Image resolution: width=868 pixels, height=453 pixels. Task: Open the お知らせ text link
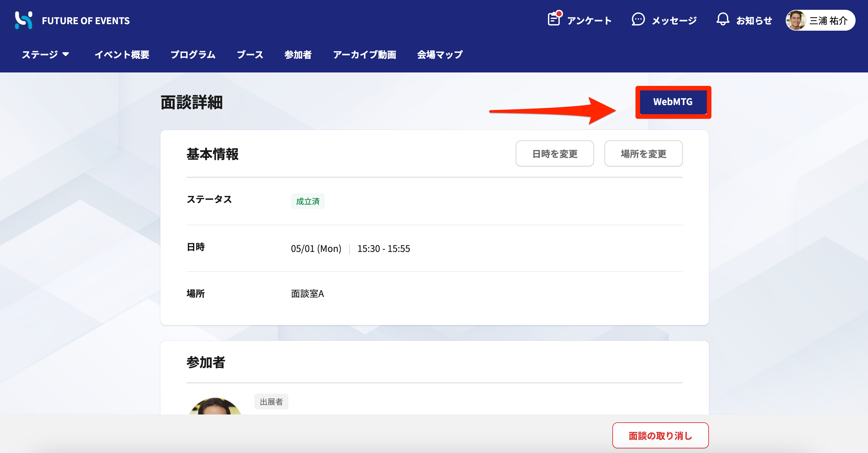pos(754,21)
